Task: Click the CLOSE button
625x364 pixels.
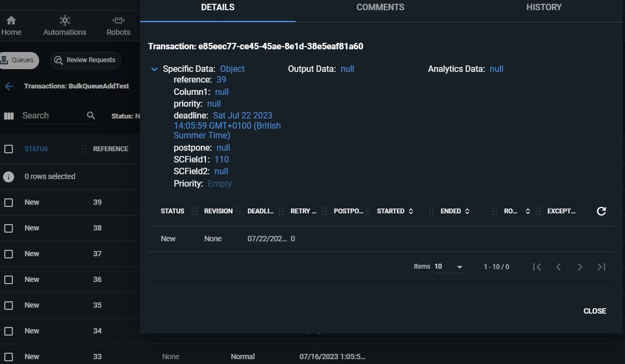Action: [595, 311]
